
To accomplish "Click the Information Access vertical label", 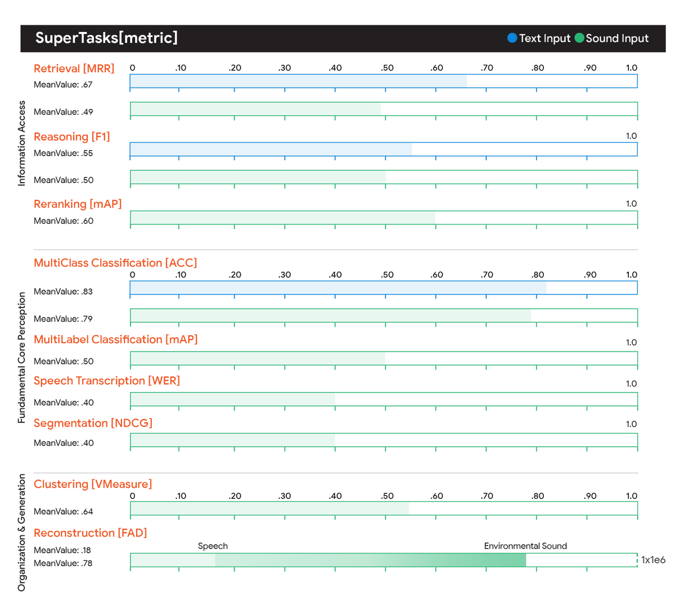I will pos(22,143).
